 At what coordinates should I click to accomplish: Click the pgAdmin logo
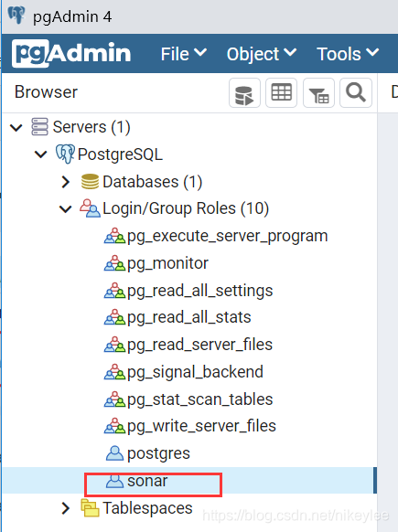point(71,54)
